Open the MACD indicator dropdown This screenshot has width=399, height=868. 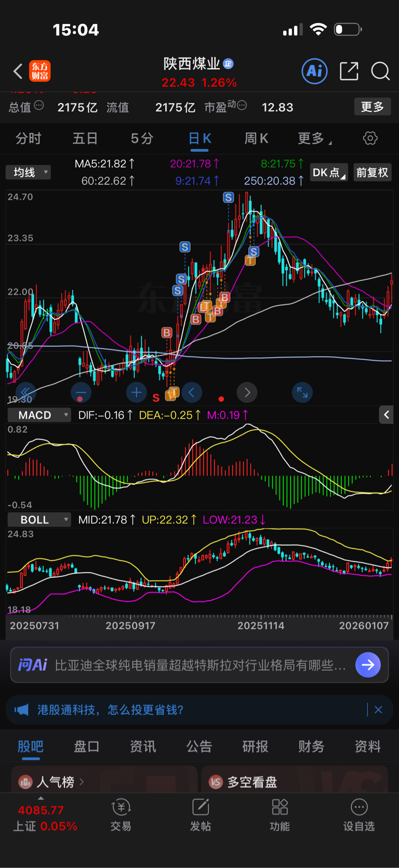point(39,415)
